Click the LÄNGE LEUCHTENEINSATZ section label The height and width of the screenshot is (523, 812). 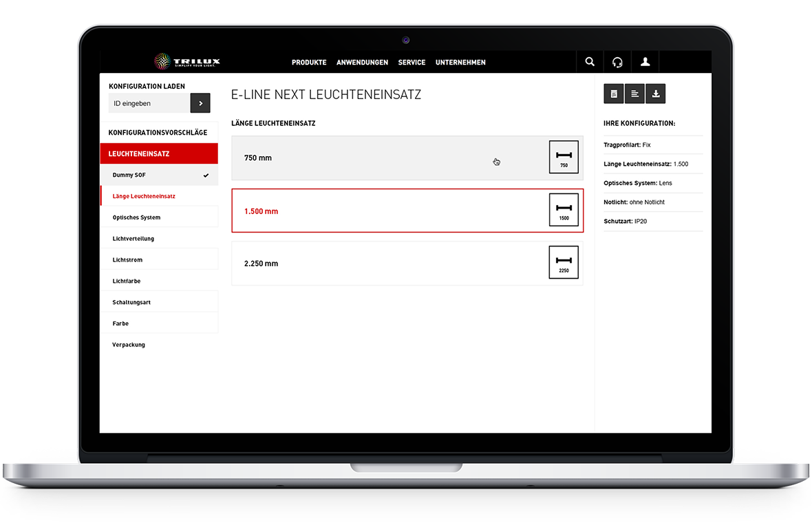pos(273,123)
